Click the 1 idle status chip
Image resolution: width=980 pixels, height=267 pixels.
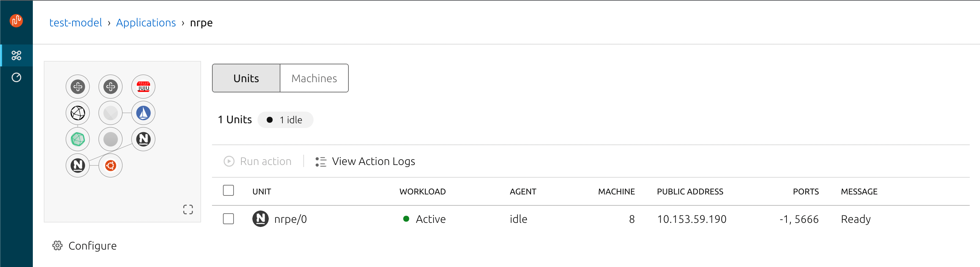(285, 119)
